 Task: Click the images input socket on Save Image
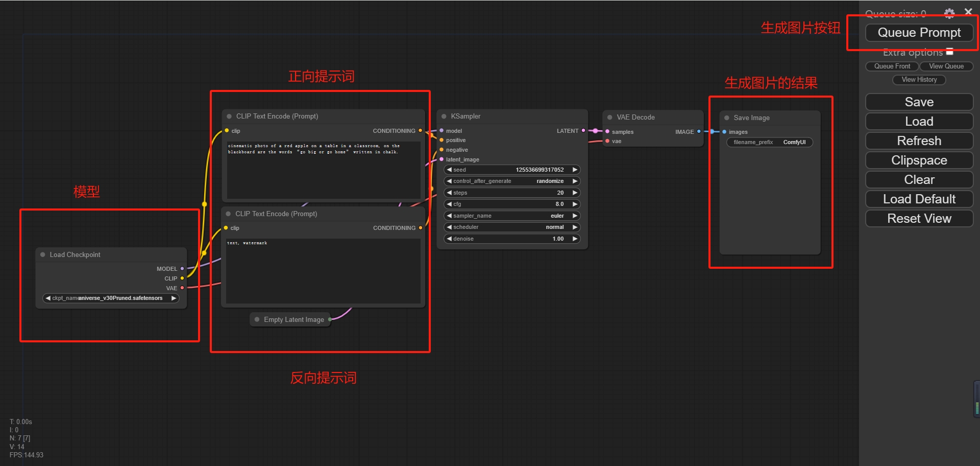click(724, 132)
